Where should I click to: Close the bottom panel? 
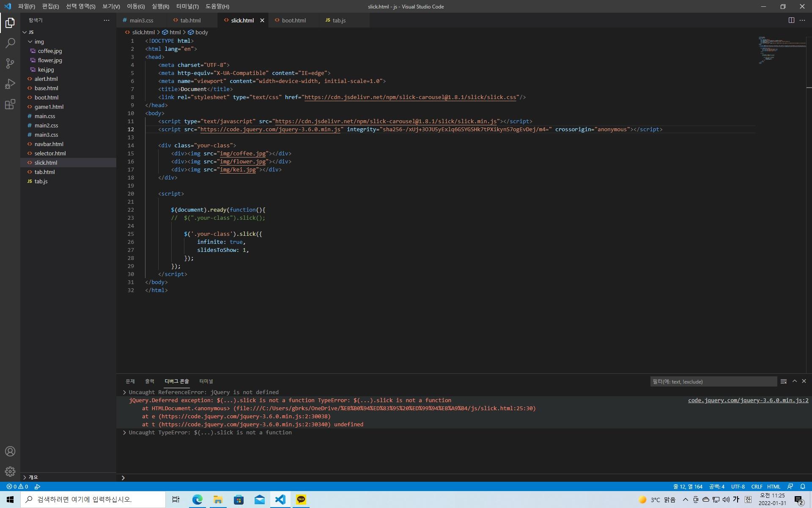coord(804,381)
